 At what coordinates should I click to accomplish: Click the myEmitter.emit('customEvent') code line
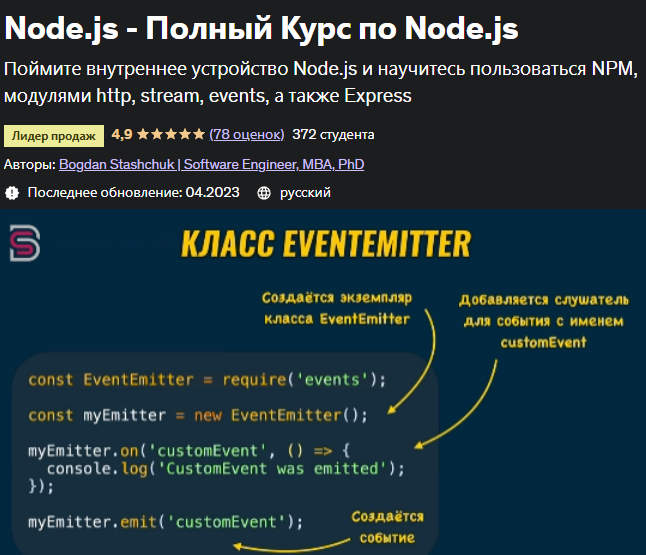click(x=165, y=522)
